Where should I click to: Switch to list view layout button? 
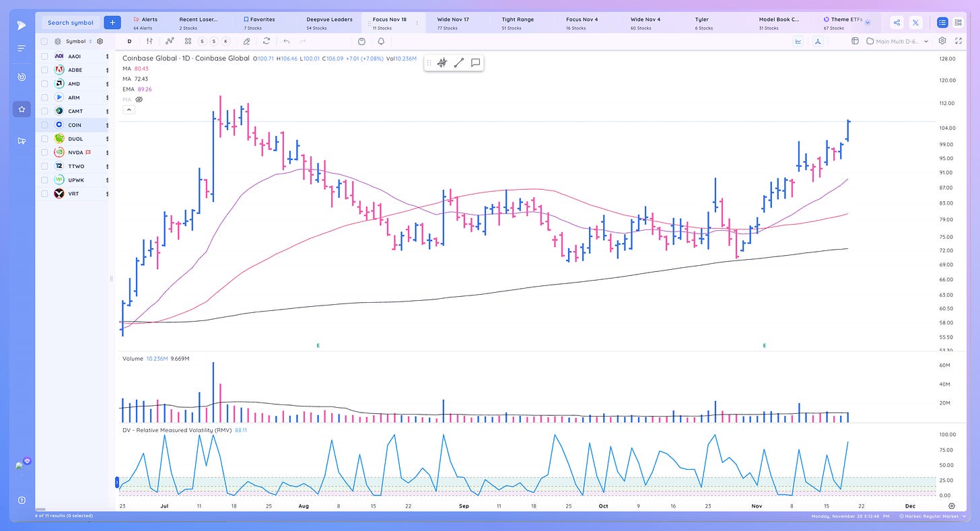(942, 22)
